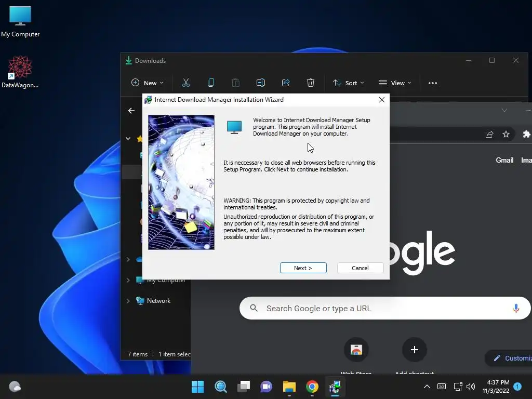
Task: Click the Cut scissors icon in Explorer
Action: [186, 83]
